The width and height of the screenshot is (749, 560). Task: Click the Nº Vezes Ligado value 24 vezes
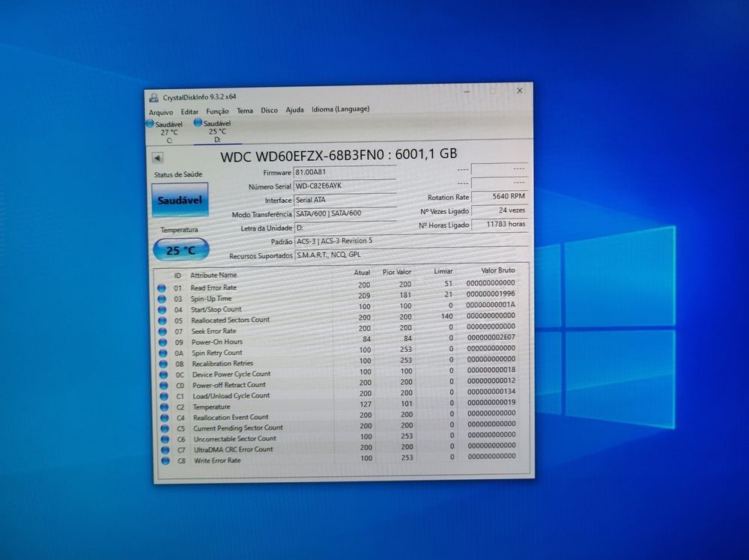499,210
